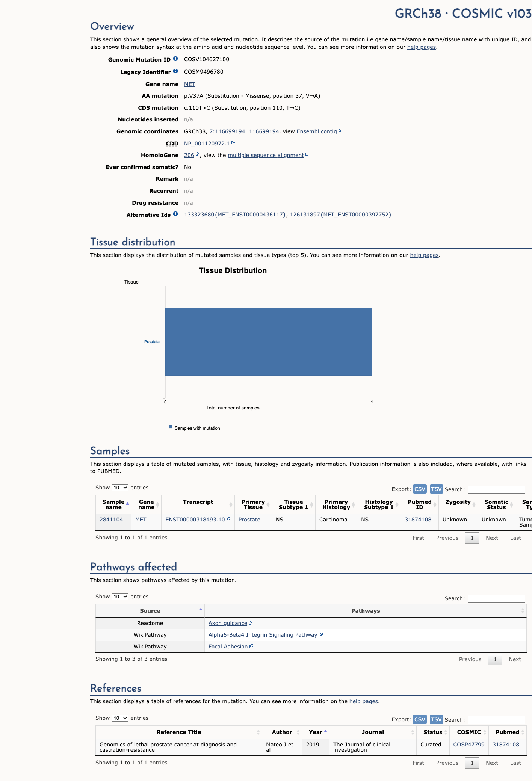The width and height of the screenshot is (532, 781).
Task: Select page 1 in Samples pagination
Action: (x=472, y=538)
